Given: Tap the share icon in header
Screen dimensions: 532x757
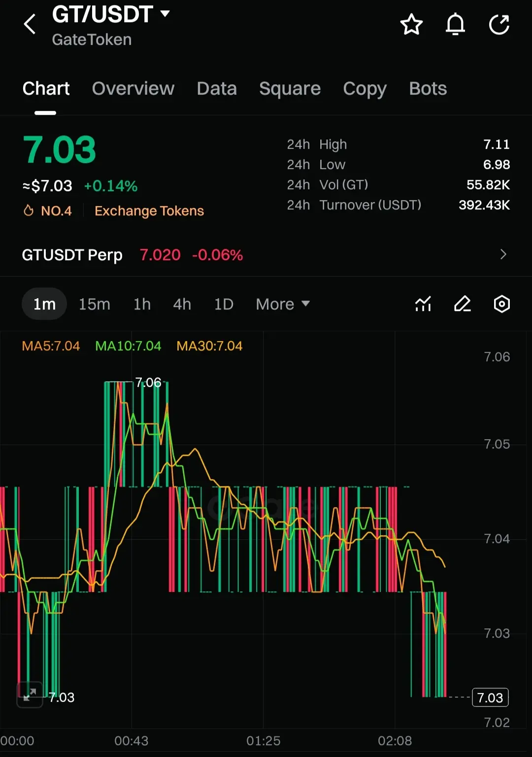Looking at the screenshot, I should tap(499, 24).
